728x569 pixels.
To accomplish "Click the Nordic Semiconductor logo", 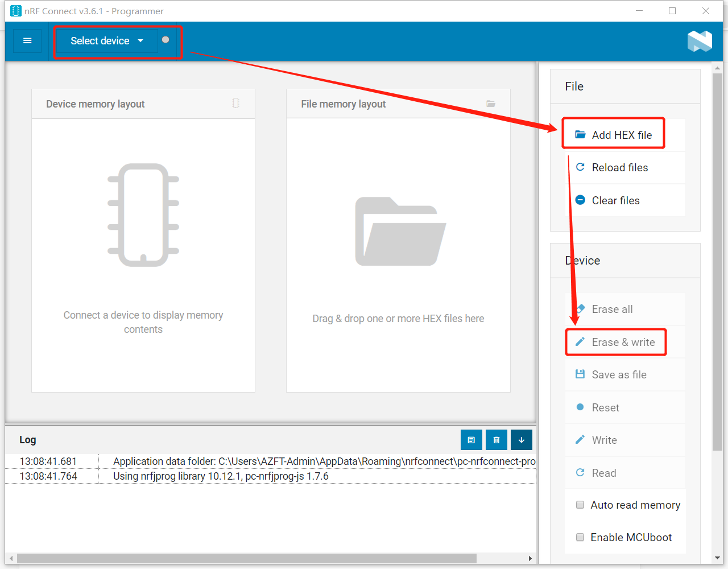I will 700,41.
